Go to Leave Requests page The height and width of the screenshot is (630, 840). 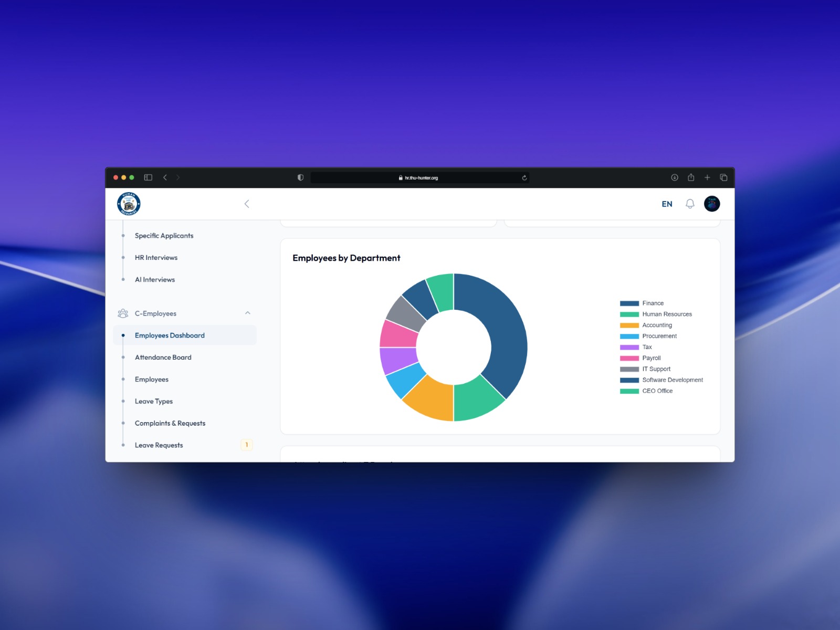click(x=159, y=445)
